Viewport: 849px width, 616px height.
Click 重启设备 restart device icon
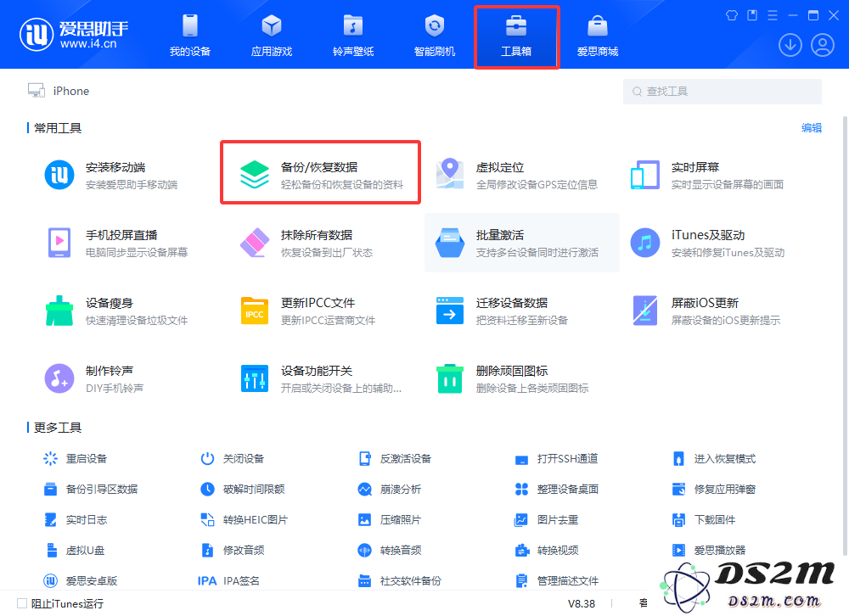point(50,458)
